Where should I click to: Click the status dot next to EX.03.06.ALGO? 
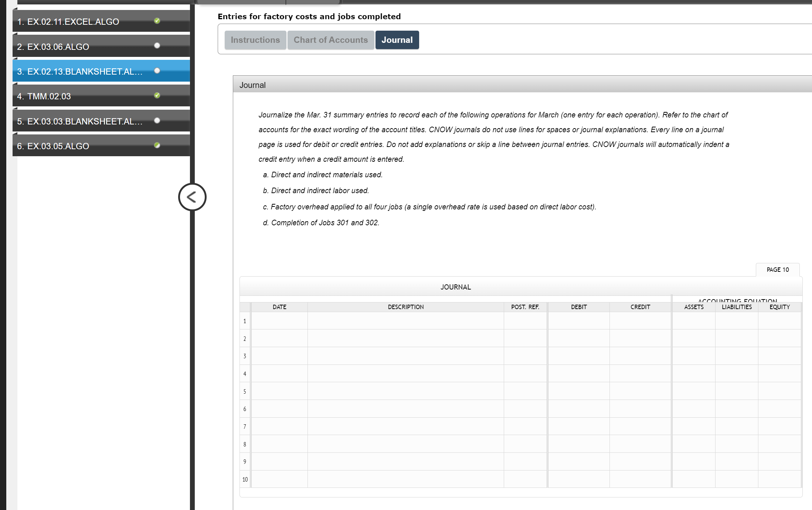(157, 46)
